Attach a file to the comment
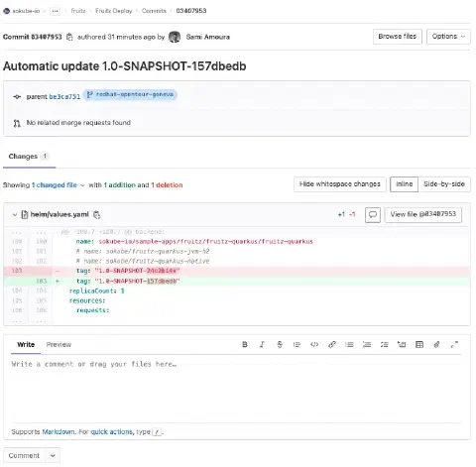This screenshot has height=467, width=476. coord(436,344)
